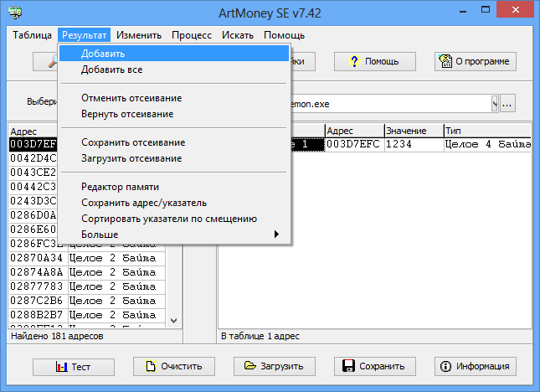Minimize the ArtMoney window
Viewport: 540px width, 392px height.
click(463, 11)
